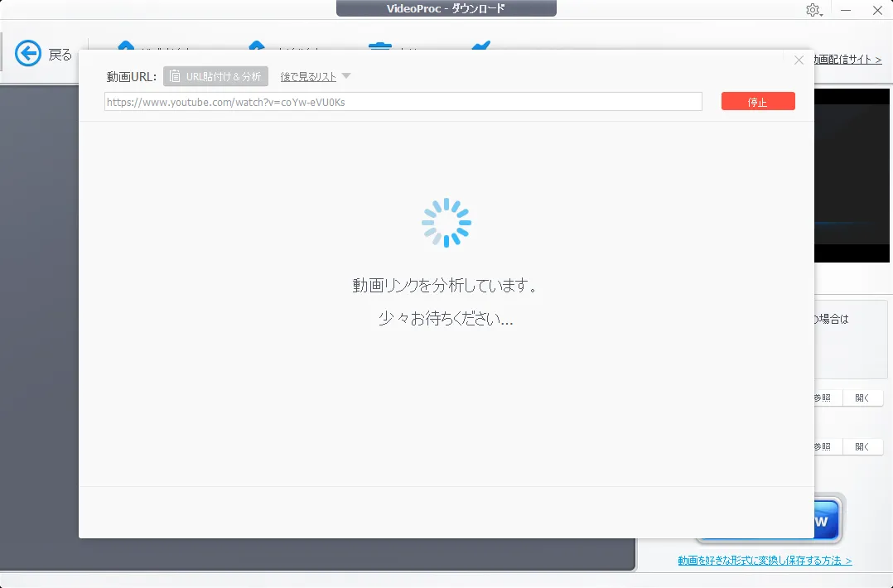
Task: Click the lower 開く button
Action: point(862,447)
